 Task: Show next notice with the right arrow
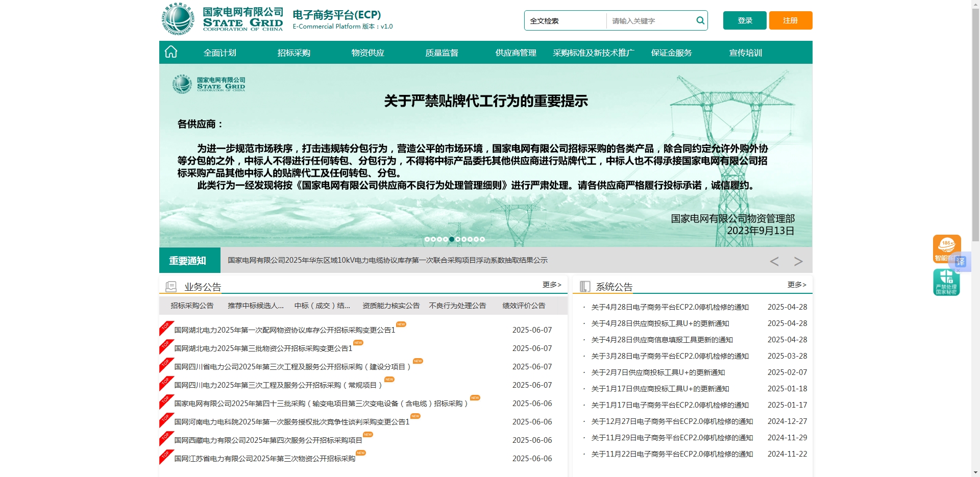click(x=798, y=261)
